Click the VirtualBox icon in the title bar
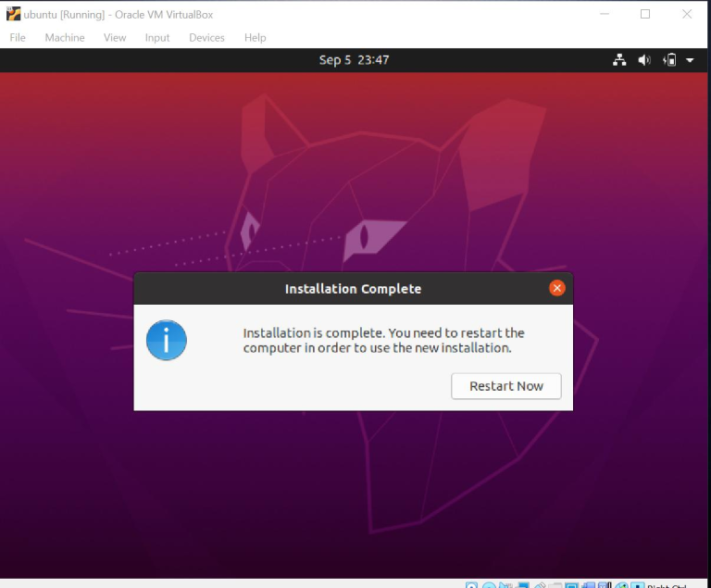Viewport: 711px width, 588px height. tap(14, 14)
